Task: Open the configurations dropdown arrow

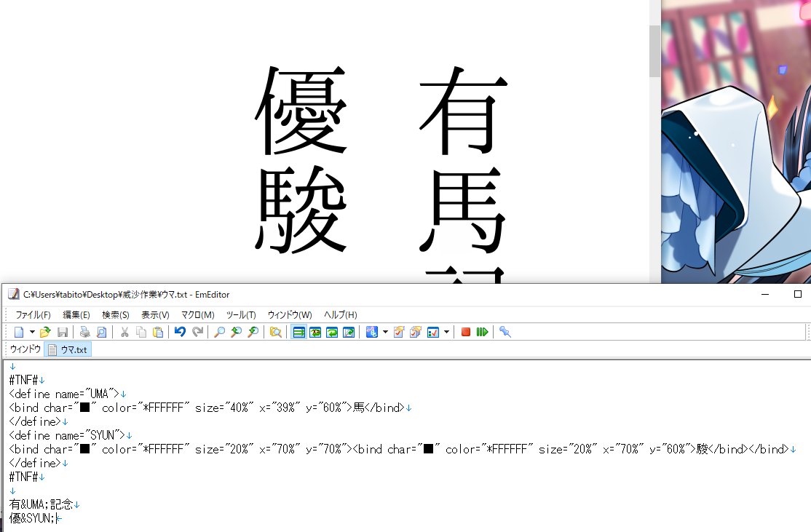Action: (385, 332)
